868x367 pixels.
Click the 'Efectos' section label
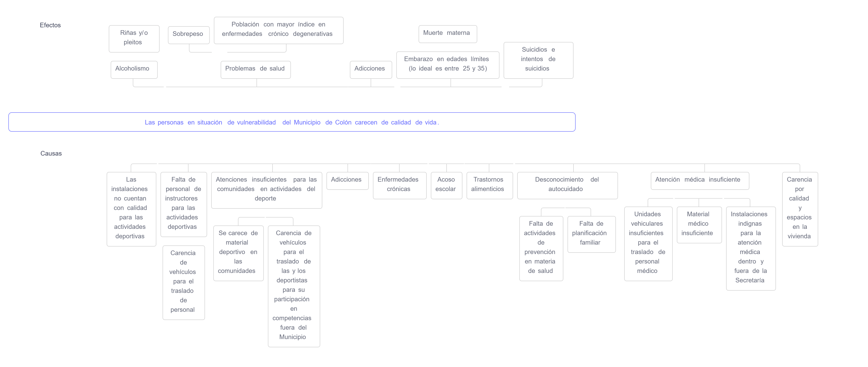coord(50,25)
